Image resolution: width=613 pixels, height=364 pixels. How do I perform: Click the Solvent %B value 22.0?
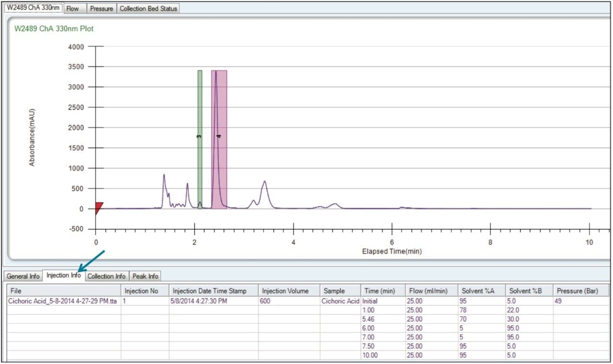(x=529, y=310)
